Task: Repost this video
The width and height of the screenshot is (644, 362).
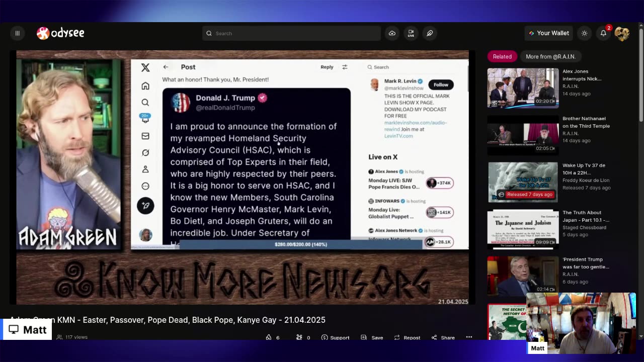Action: click(407, 337)
